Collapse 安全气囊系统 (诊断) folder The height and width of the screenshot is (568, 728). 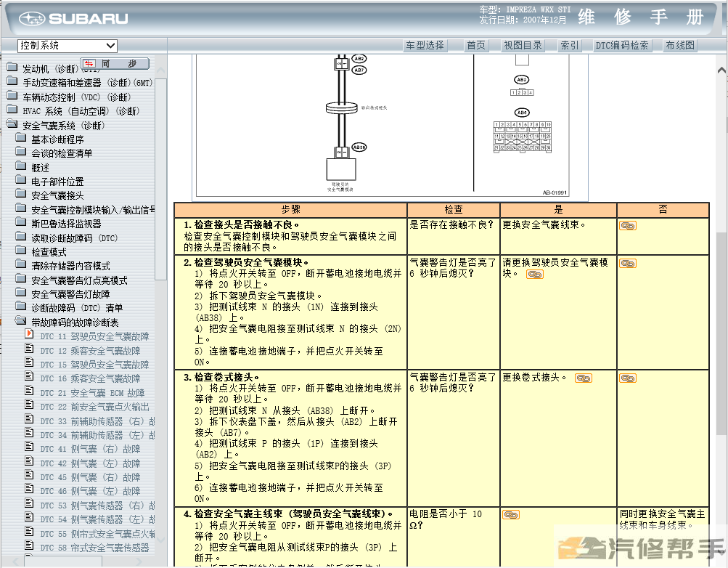(12, 124)
